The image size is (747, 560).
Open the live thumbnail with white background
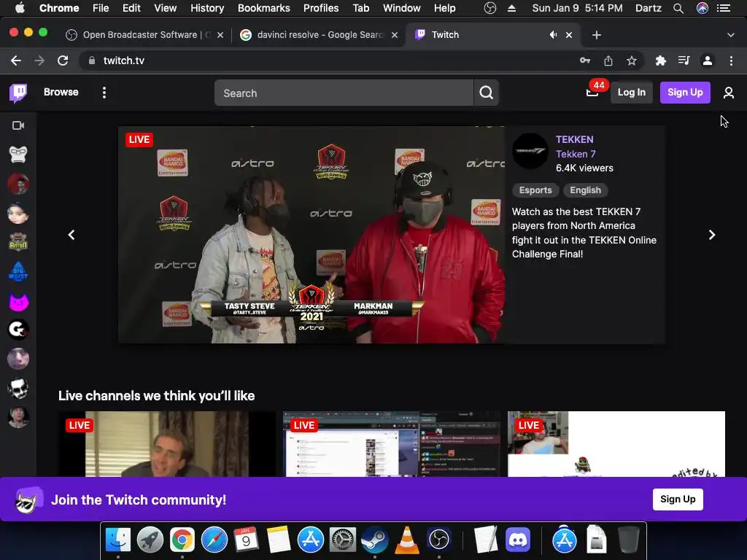pyautogui.click(x=616, y=444)
